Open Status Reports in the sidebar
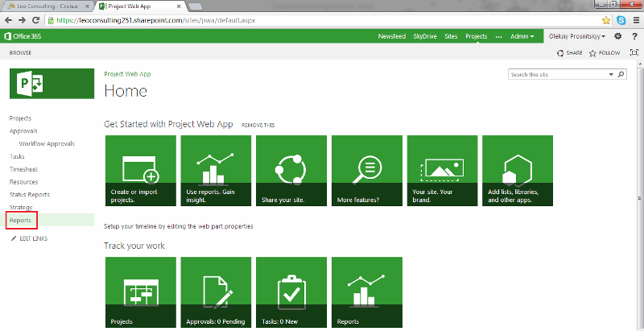644x331 pixels. (30, 195)
